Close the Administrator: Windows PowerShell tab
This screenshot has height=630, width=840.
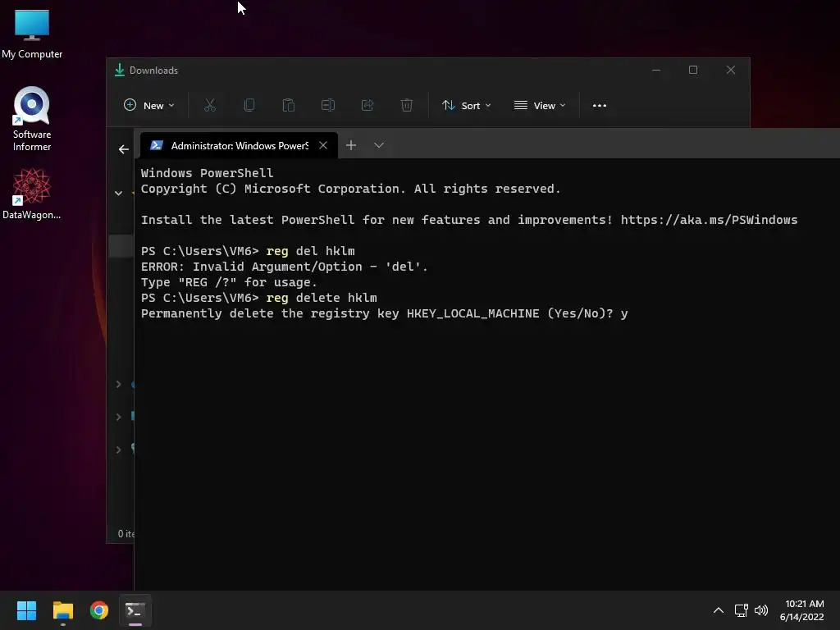click(x=323, y=145)
